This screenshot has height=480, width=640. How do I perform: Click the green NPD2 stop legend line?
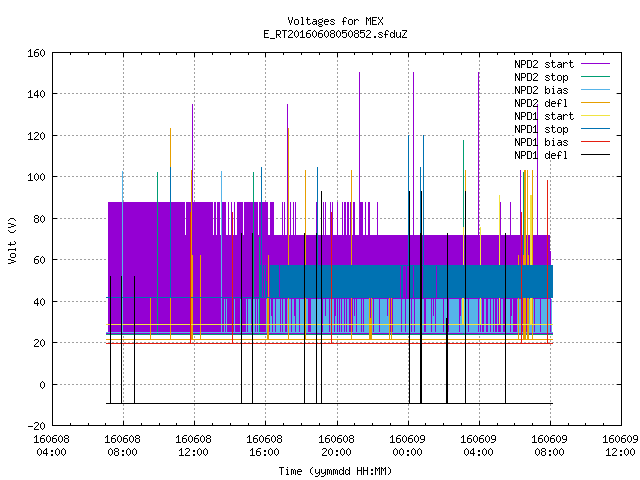pos(595,76)
